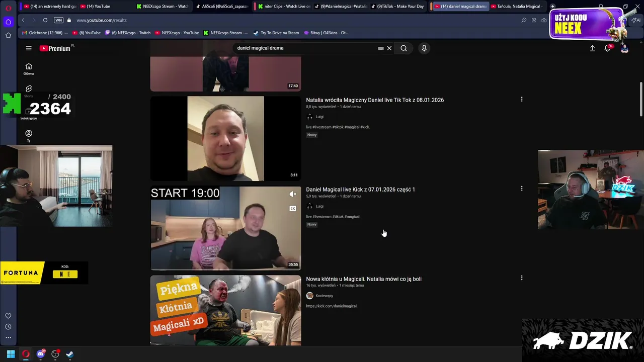Open Shorts in YouTube sidebar
The width and height of the screenshot is (644, 362).
[29, 91]
